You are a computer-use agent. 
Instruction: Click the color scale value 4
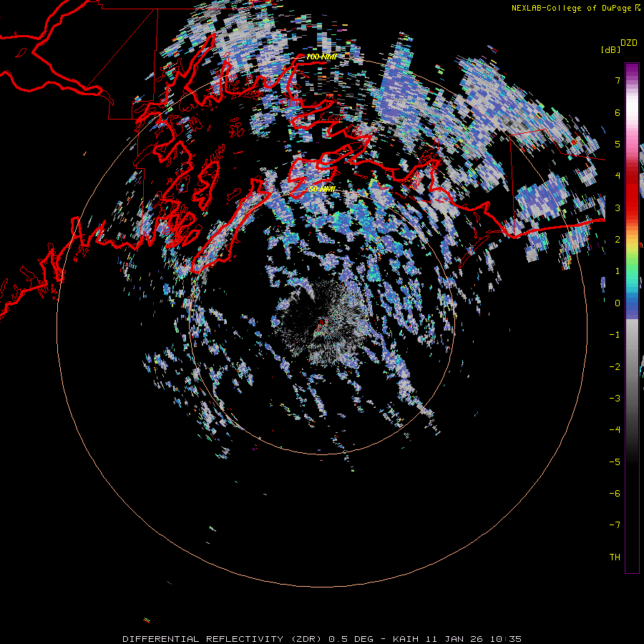click(618, 176)
